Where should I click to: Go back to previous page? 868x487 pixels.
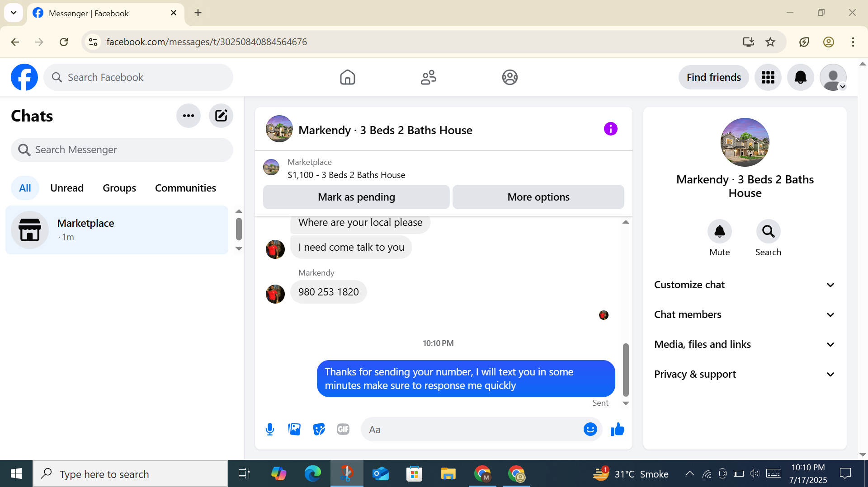[x=15, y=42]
